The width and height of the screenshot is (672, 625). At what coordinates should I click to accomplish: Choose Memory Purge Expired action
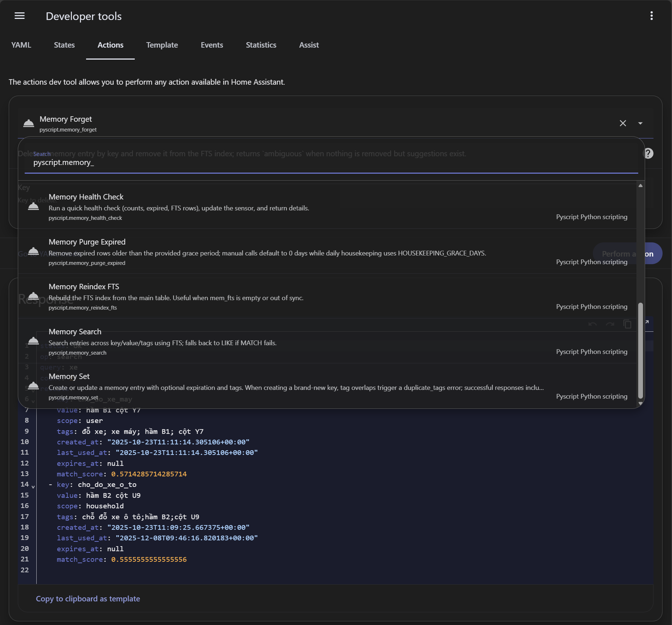[x=87, y=242]
